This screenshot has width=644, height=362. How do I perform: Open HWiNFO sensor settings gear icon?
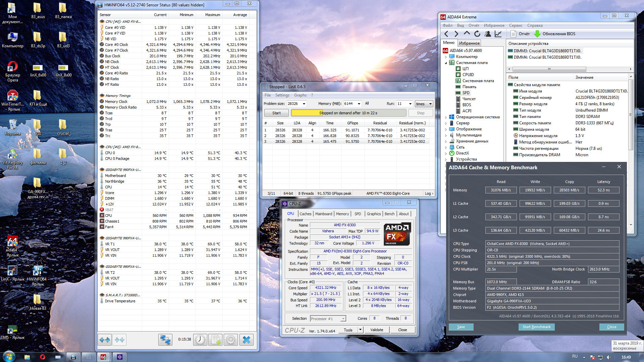point(231,340)
